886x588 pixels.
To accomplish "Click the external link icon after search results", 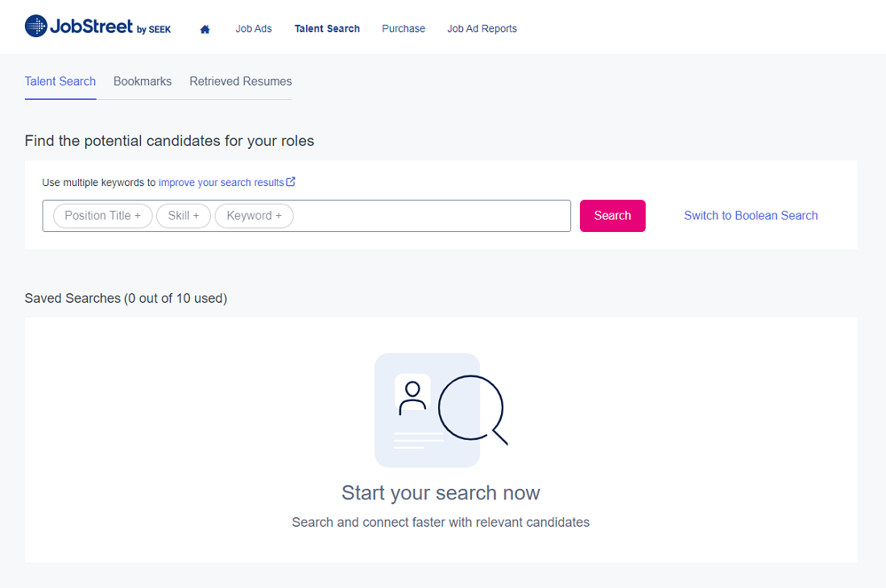I will (x=291, y=182).
